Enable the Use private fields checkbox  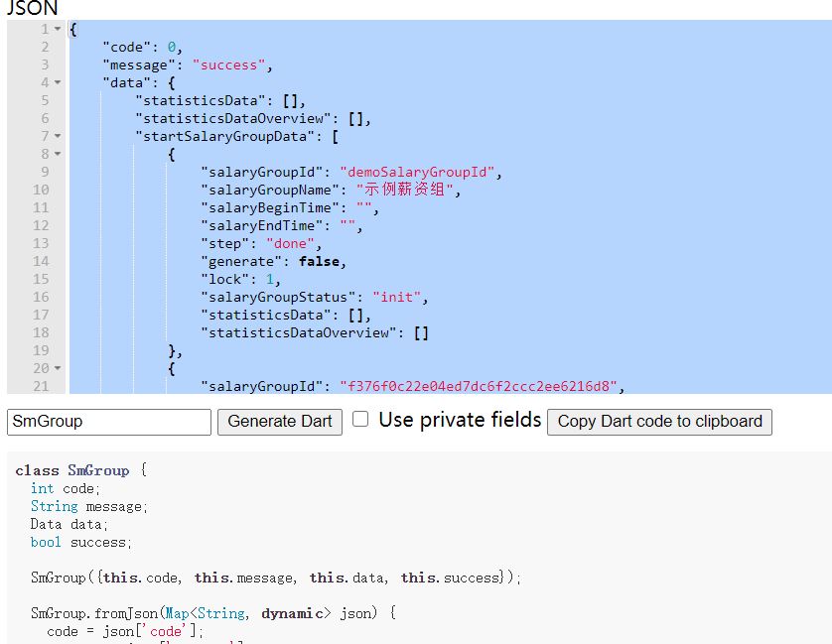click(360, 419)
